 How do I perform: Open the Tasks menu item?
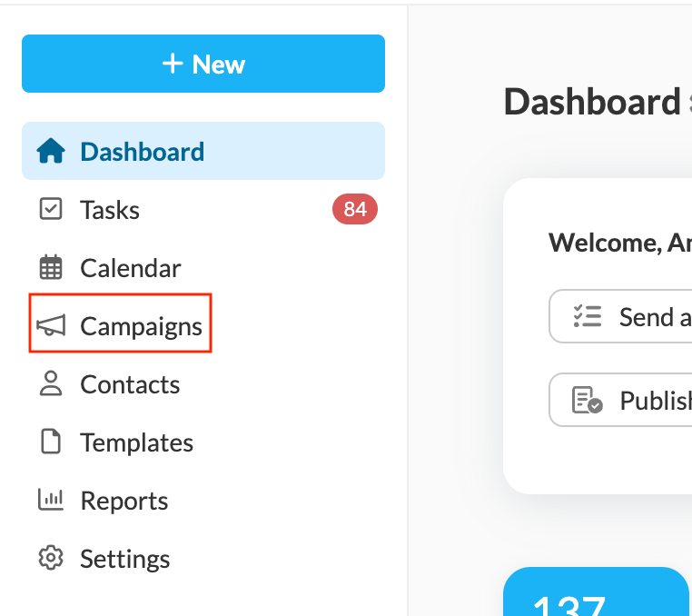point(110,210)
